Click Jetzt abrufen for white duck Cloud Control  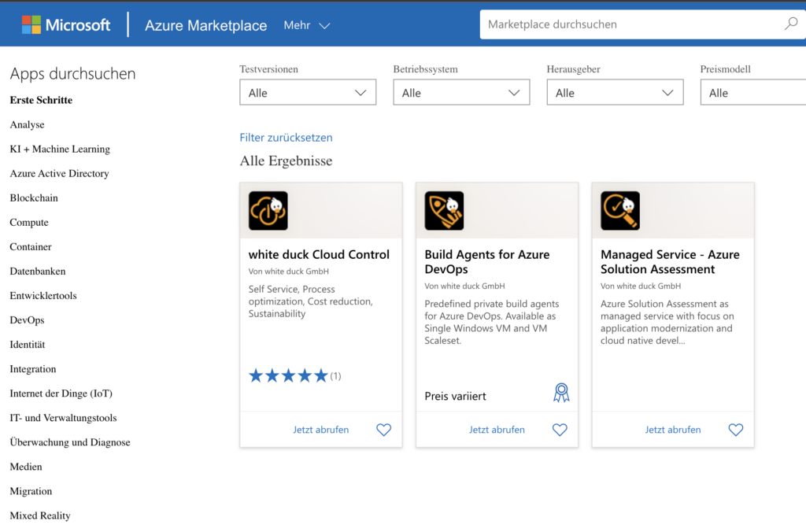click(321, 430)
